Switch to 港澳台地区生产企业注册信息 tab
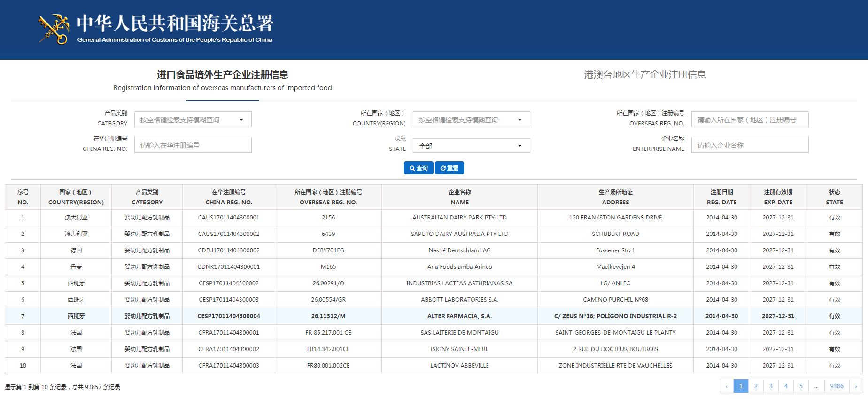Screen dimensions: 868x399 (645, 75)
